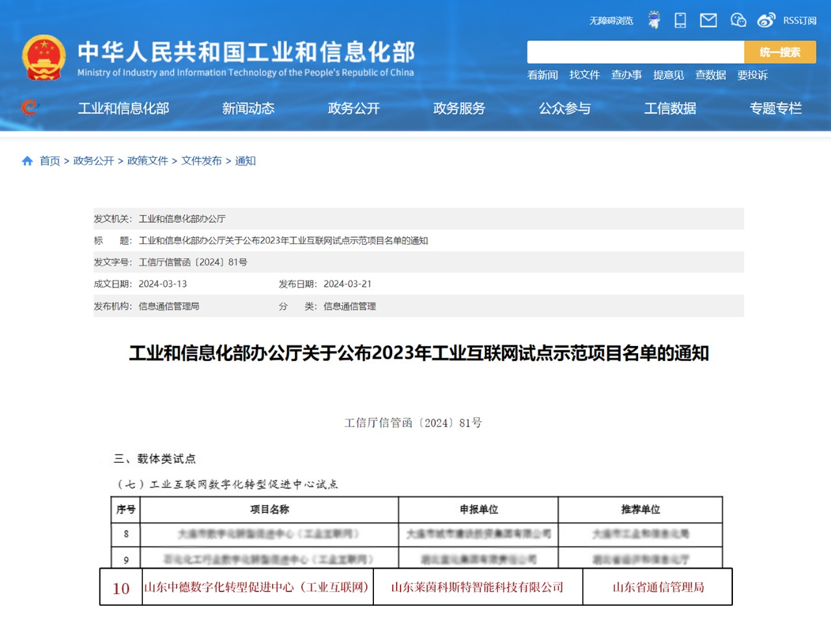Open the 新闻动态 nav menu

[x=248, y=108]
